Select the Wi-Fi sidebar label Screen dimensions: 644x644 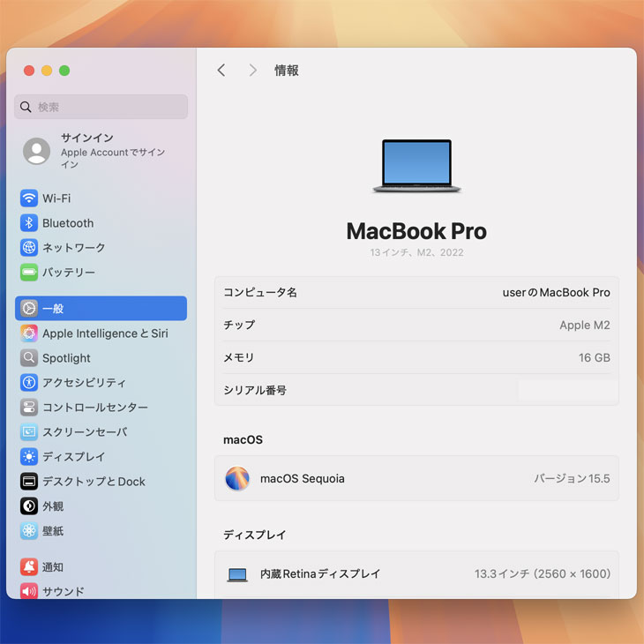pyautogui.click(x=56, y=198)
